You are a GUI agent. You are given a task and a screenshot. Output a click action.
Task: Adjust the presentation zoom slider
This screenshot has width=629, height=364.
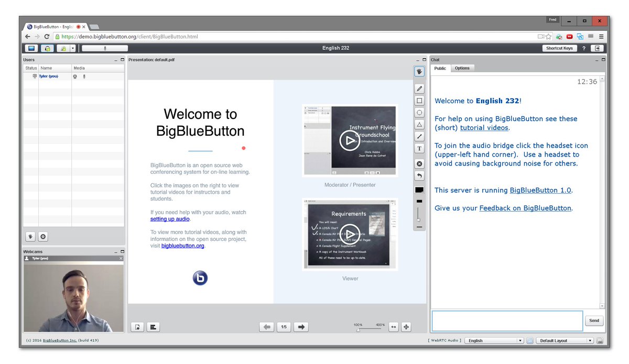[369, 329]
